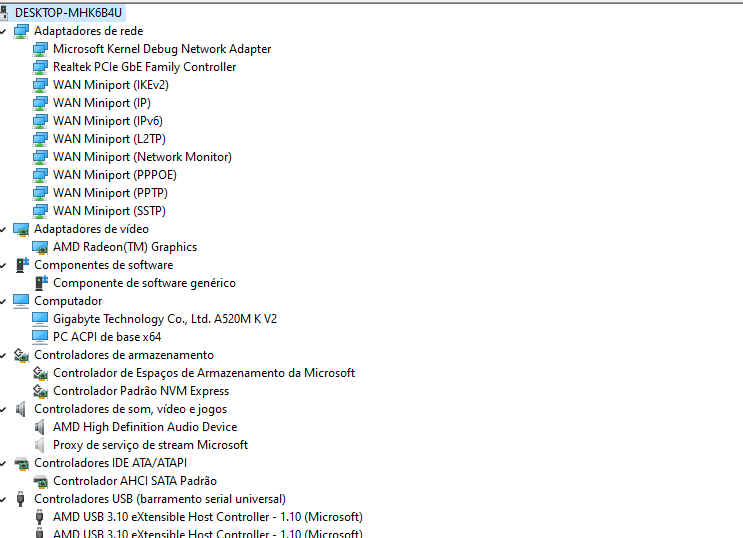743x538 pixels.
Task: Click icon beside PC ACPI de base x64
Action: click(x=40, y=337)
